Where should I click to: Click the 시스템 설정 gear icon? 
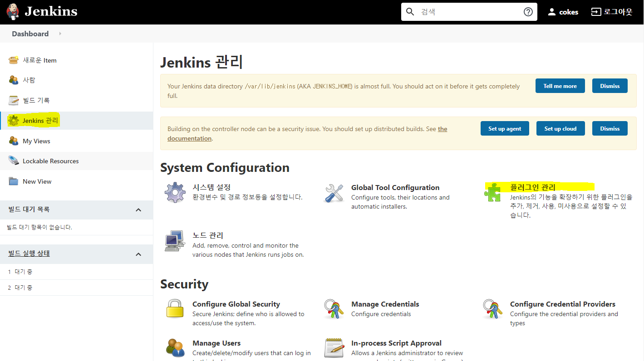175,192
